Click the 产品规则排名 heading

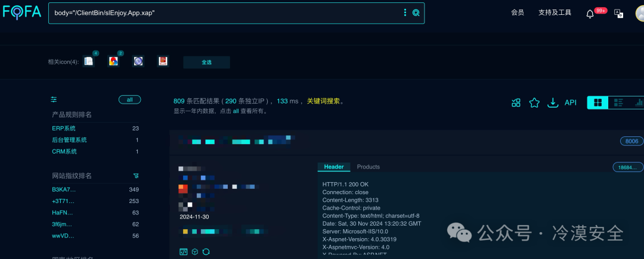pyautogui.click(x=72, y=115)
